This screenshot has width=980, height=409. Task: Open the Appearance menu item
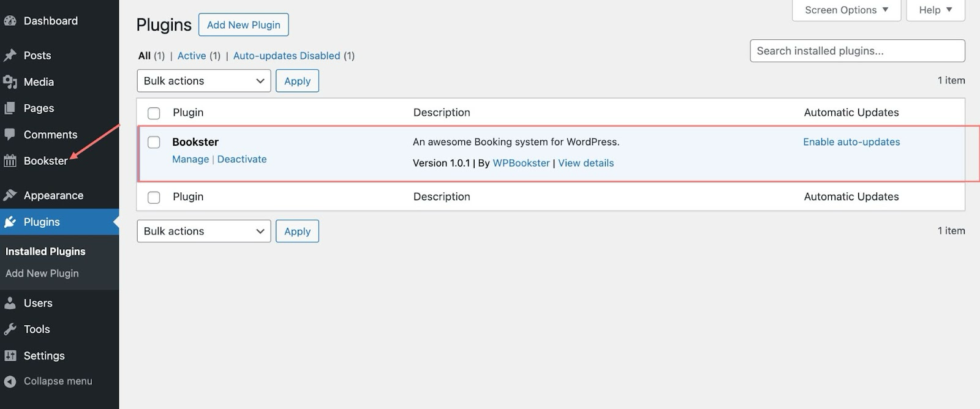(53, 195)
